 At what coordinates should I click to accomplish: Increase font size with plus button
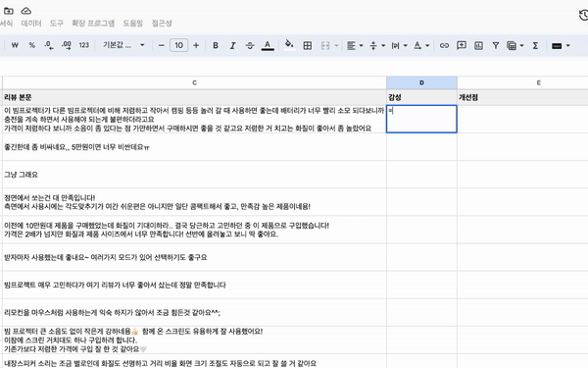pos(196,45)
